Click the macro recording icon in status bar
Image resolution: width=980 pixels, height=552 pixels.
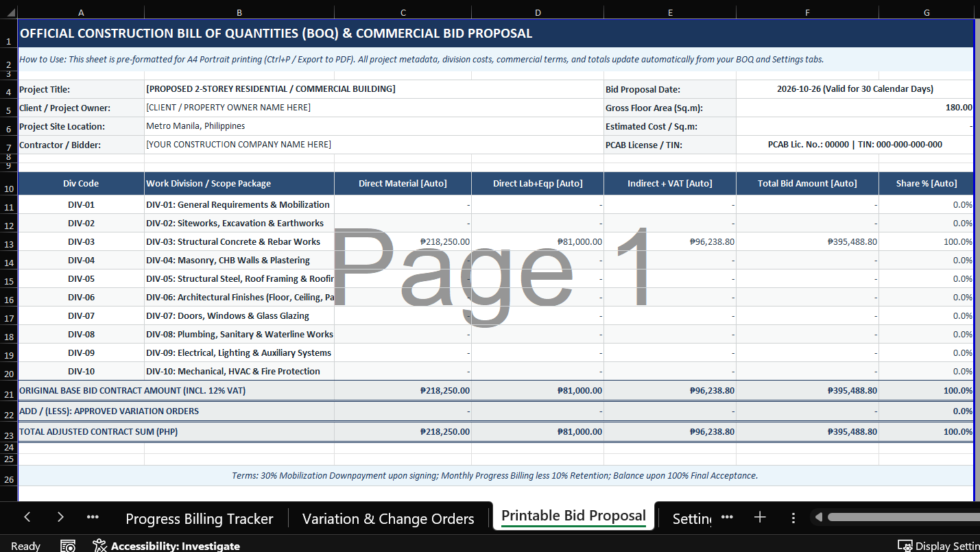[x=68, y=546]
